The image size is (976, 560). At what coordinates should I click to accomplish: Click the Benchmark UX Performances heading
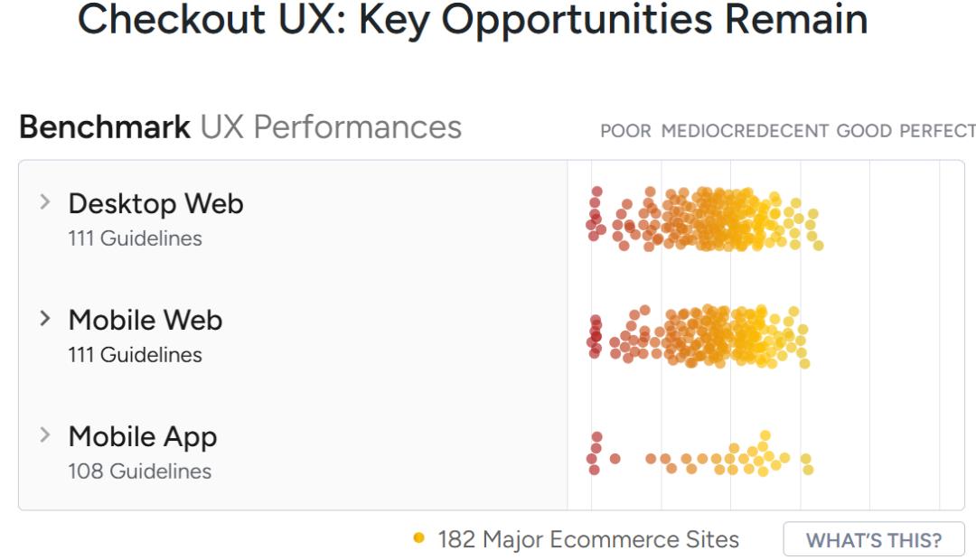[x=239, y=127]
